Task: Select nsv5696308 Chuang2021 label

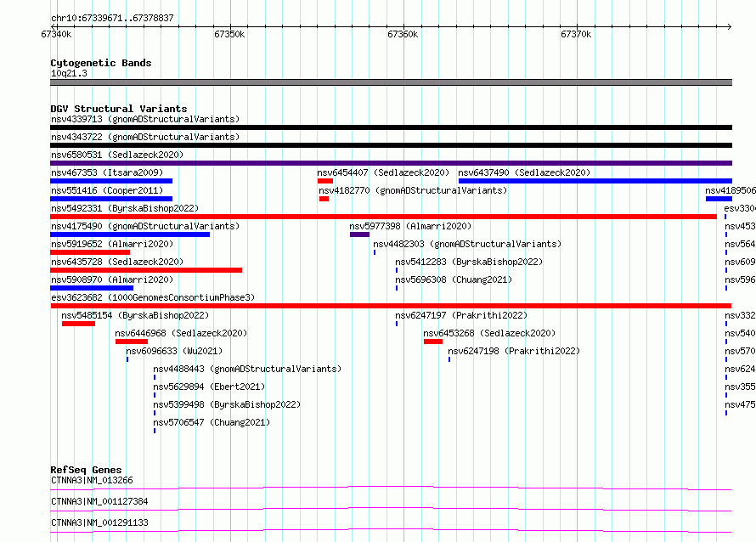Action: pos(454,279)
